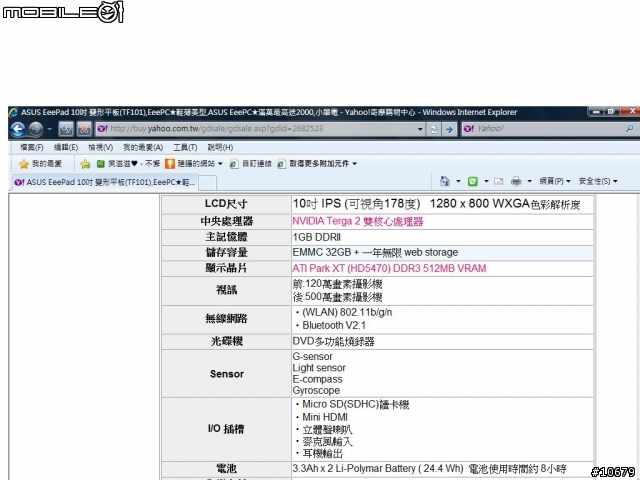Click the 1GB DDRII memory cell
The height and width of the screenshot is (480, 640).
pos(442,237)
